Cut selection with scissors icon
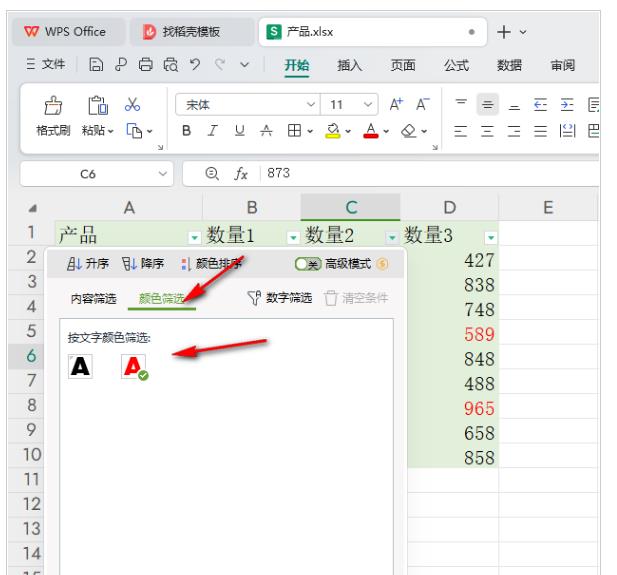617x575 pixels. click(x=133, y=104)
